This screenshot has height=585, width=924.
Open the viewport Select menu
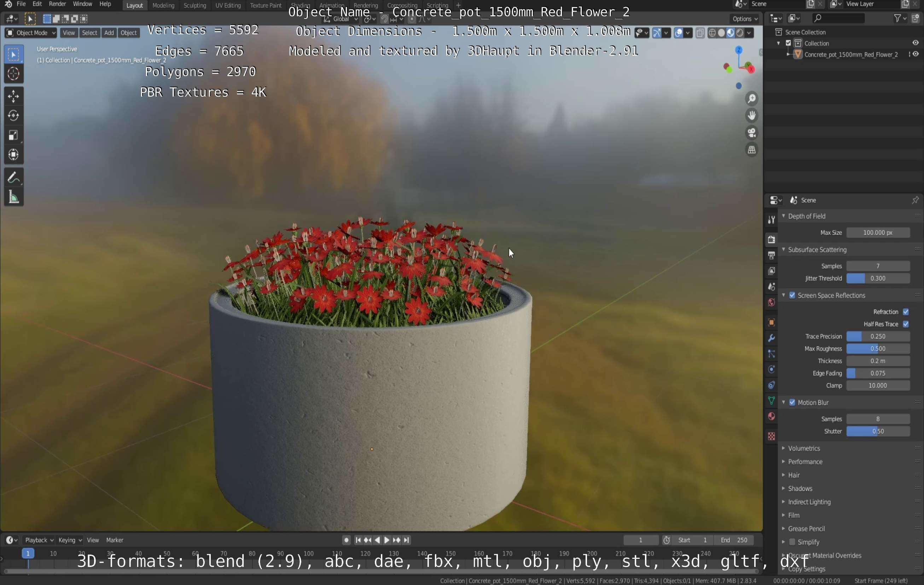[89, 33]
